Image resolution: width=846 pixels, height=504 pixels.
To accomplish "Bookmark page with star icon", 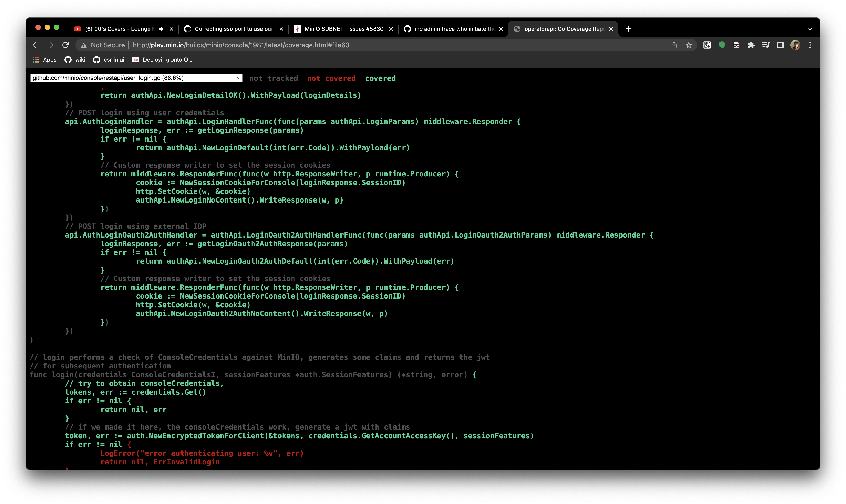I will [689, 45].
